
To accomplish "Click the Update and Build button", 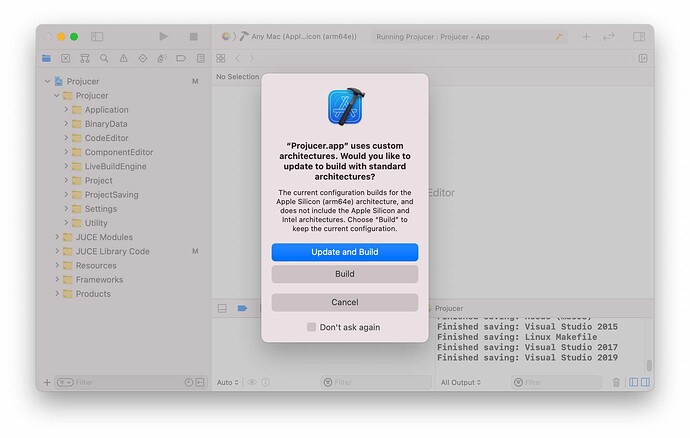I will (x=345, y=252).
